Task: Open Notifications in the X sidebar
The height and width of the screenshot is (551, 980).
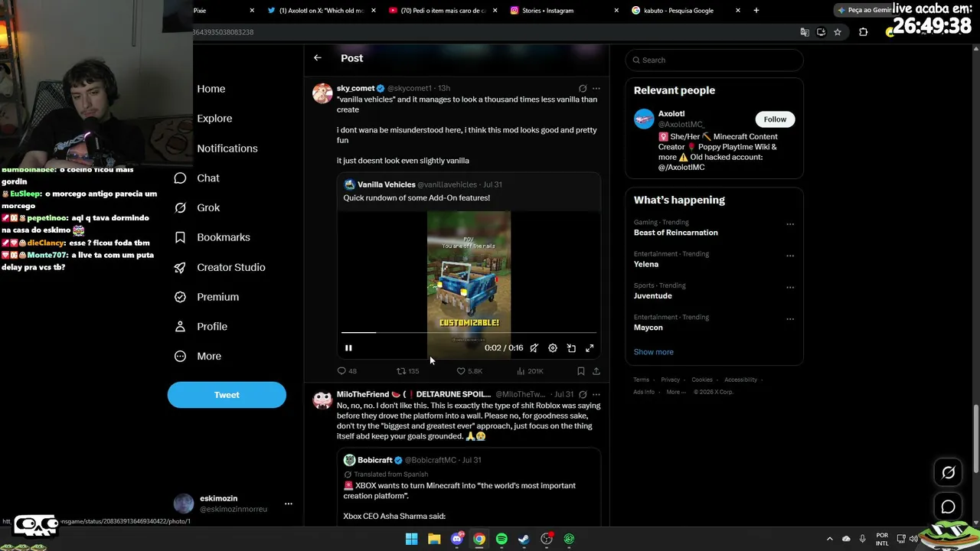Action: 227,148
